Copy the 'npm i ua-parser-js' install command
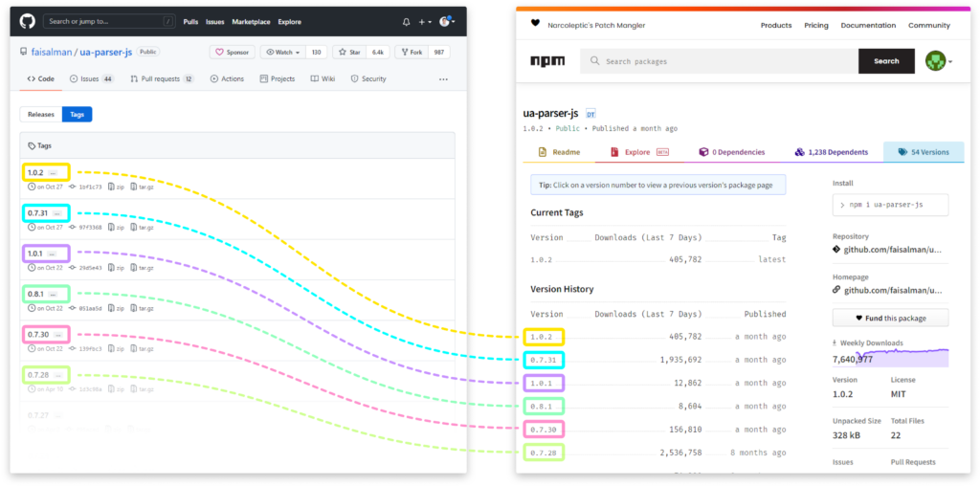Image resolution: width=980 pixels, height=486 pixels. point(890,205)
